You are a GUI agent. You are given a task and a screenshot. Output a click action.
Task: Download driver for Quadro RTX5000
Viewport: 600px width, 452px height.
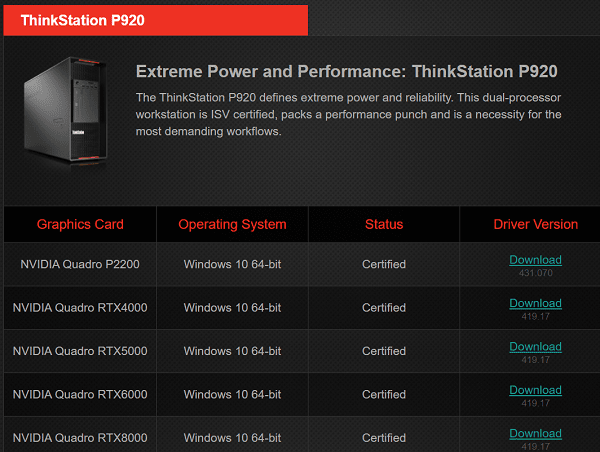(x=535, y=346)
